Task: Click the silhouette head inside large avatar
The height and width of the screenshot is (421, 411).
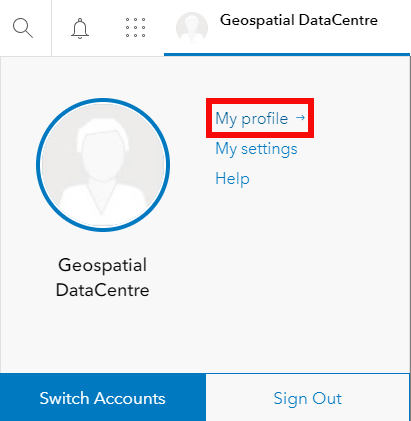Action: pos(102,150)
